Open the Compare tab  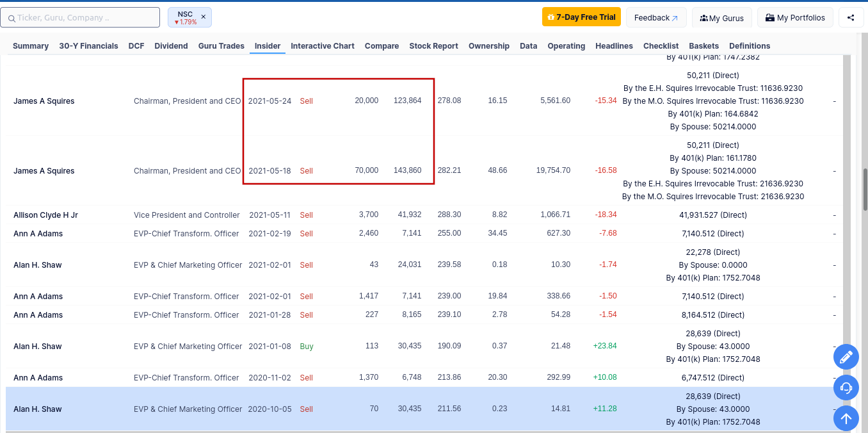click(x=382, y=46)
